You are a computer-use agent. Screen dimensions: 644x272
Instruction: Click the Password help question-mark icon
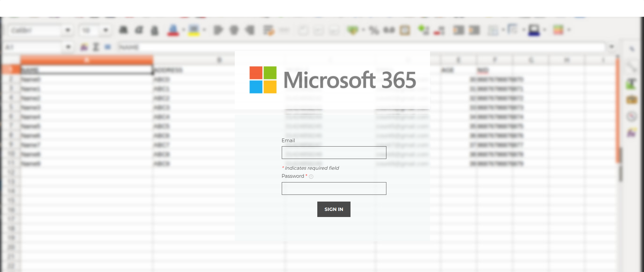click(x=311, y=177)
